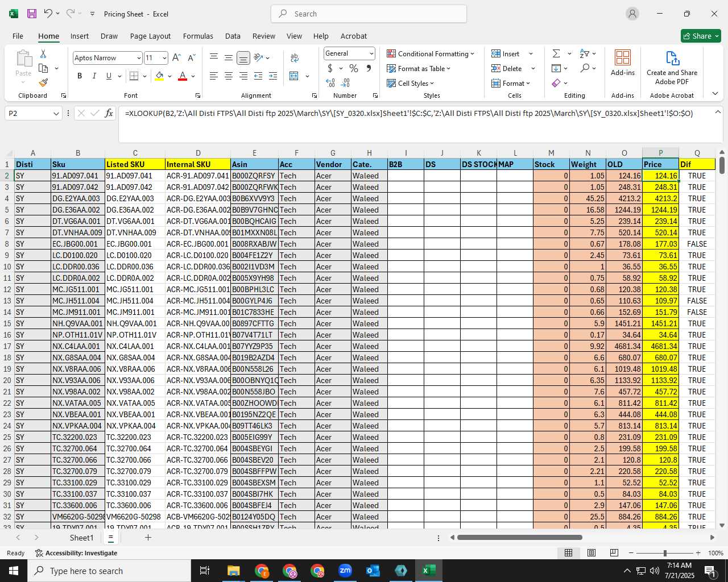This screenshot has height=582, width=728.
Task: Click the Insert Function fx icon
Action: click(109, 113)
